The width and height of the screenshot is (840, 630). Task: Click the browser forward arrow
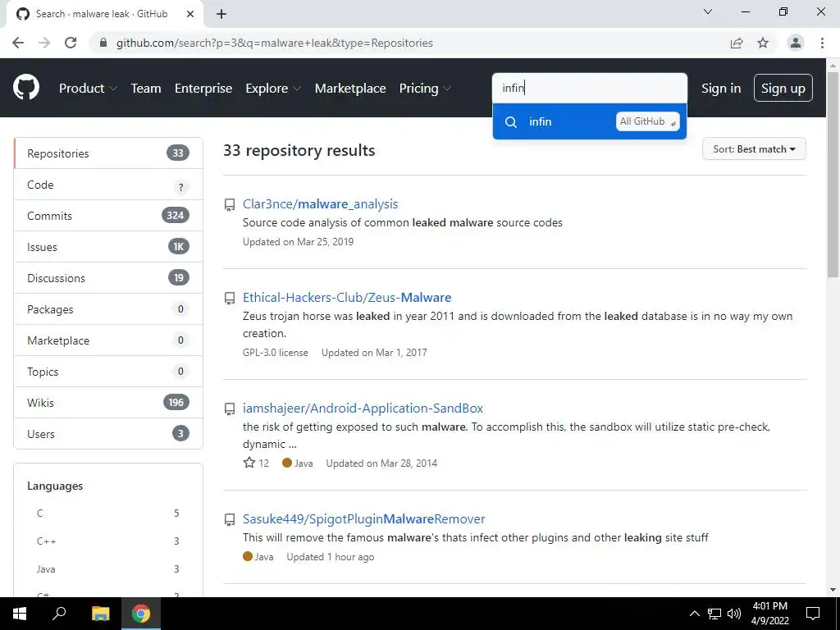(x=44, y=43)
